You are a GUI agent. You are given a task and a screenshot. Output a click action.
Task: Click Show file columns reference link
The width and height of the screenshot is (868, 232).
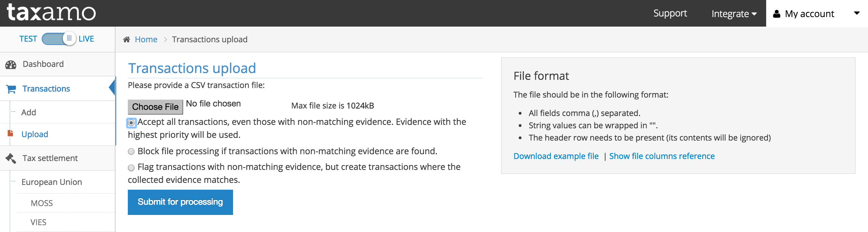(662, 156)
